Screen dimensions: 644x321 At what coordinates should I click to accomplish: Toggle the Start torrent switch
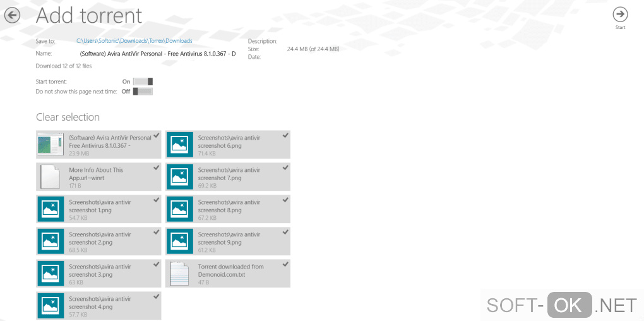point(143,82)
